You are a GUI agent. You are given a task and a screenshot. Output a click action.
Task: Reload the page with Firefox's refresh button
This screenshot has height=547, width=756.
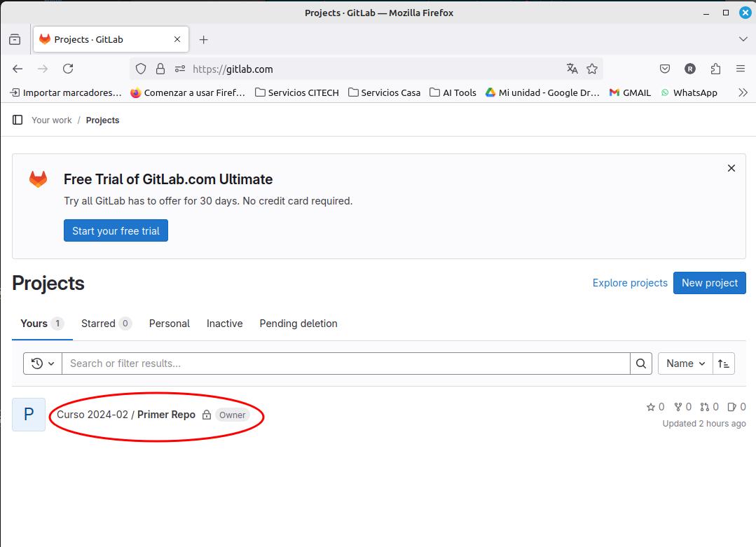point(68,69)
